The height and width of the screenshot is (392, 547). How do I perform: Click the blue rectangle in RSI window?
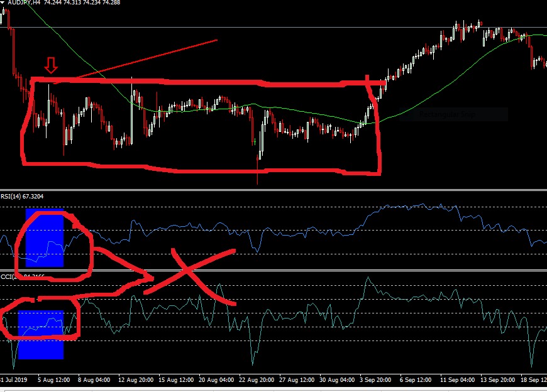(x=45, y=237)
